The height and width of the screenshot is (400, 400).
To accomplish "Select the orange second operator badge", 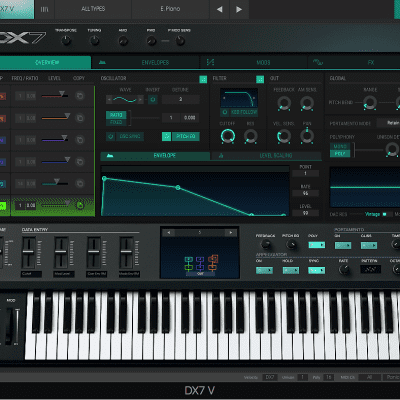I will (x=2, y=118).
